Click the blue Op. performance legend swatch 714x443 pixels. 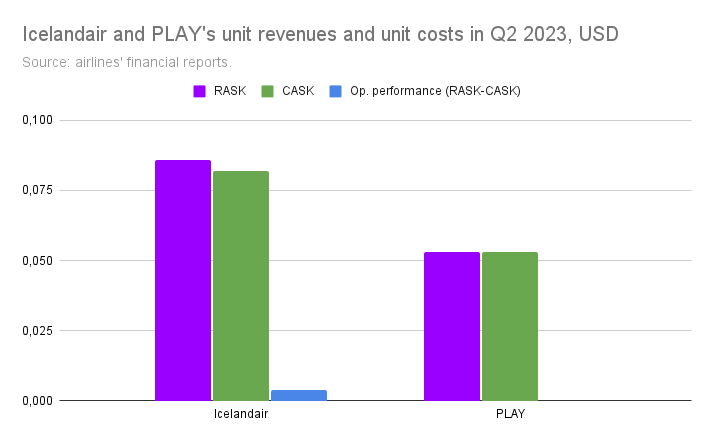335,91
